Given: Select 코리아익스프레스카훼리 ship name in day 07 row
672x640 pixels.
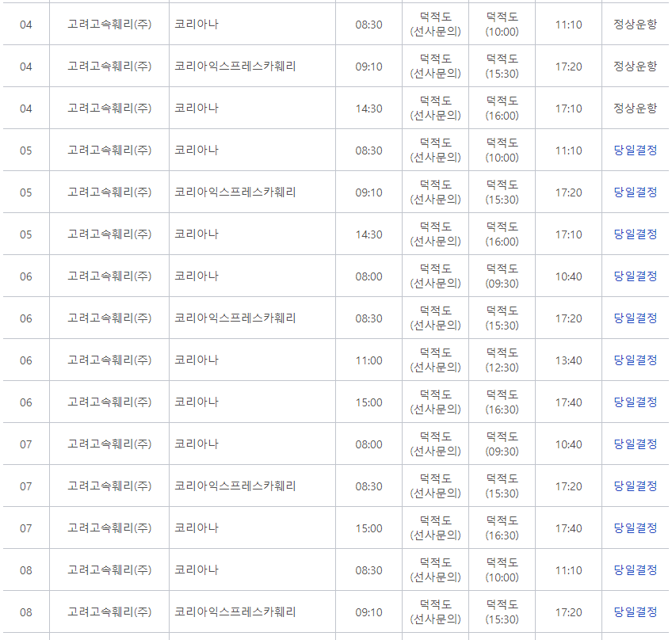Looking at the screenshot, I should coord(235,486).
